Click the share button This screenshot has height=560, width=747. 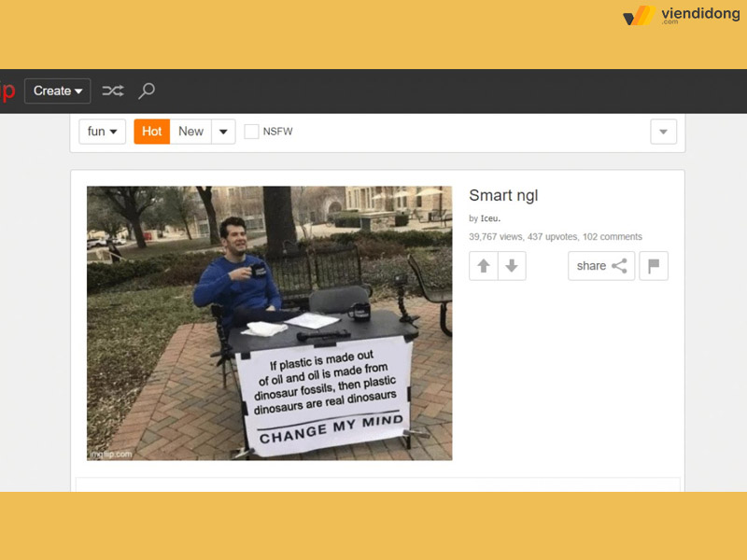coord(601,266)
